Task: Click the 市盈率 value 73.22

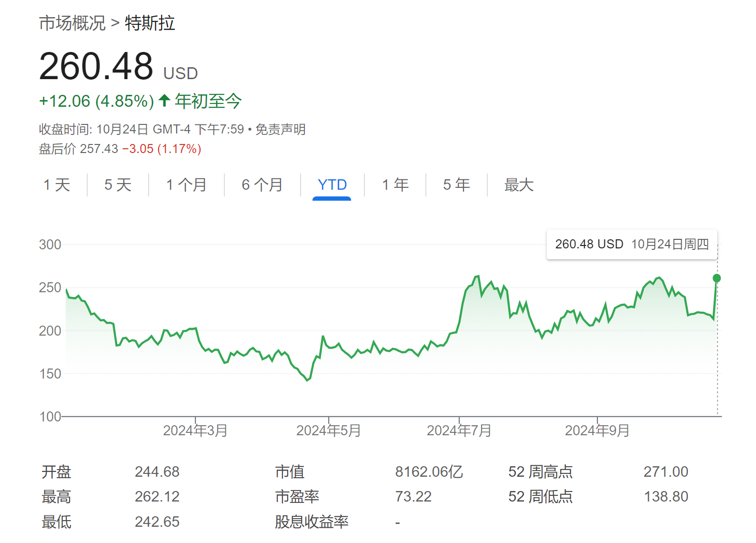Action: [413, 497]
